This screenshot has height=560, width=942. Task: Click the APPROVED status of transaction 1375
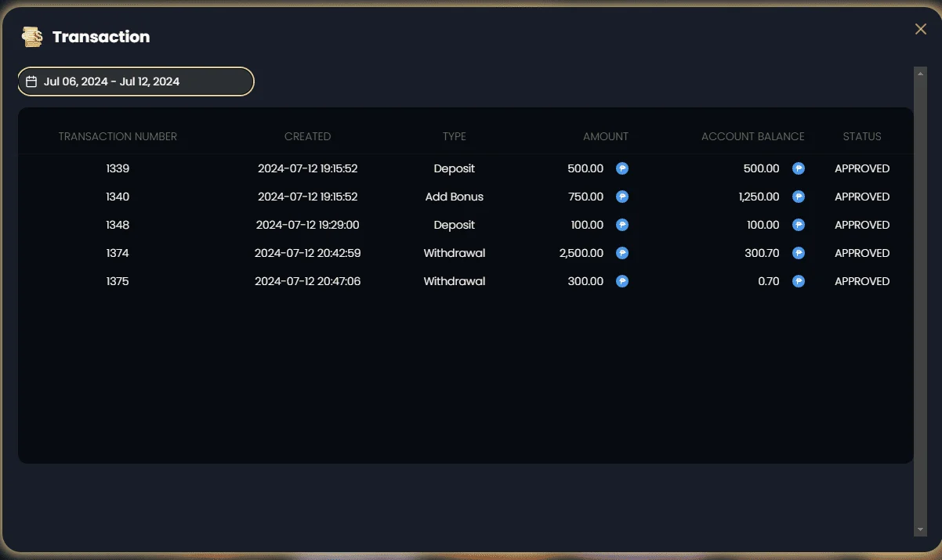tap(862, 281)
